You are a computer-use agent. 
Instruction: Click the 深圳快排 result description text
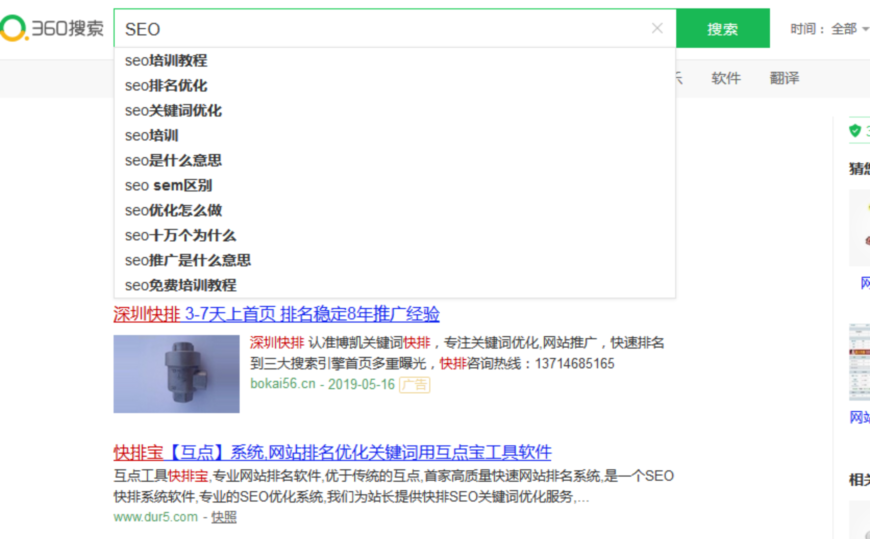pyautogui.click(x=457, y=353)
